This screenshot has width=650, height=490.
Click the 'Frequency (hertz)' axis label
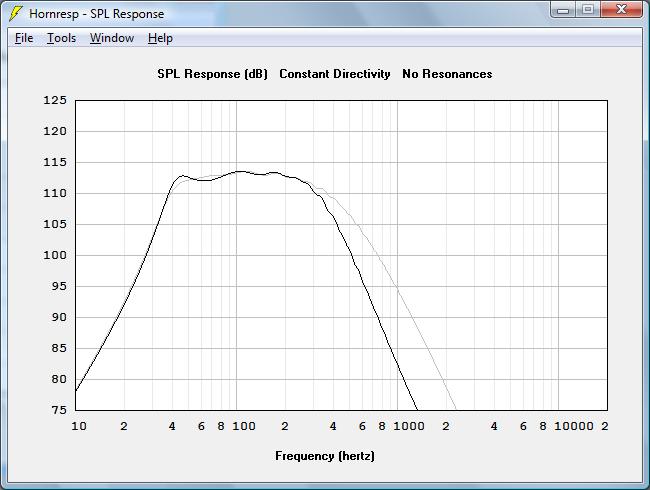(325, 456)
